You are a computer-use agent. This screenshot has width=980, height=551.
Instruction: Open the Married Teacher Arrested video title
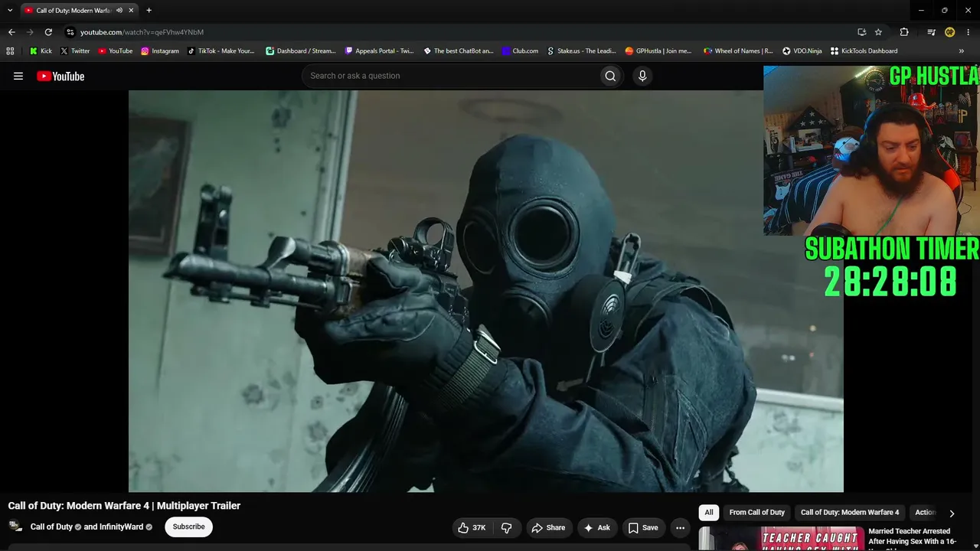[x=913, y=536]
